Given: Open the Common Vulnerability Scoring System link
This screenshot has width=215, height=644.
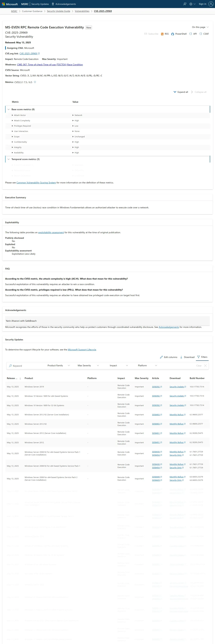Looking at the screenshot, I should click(36, 183).
